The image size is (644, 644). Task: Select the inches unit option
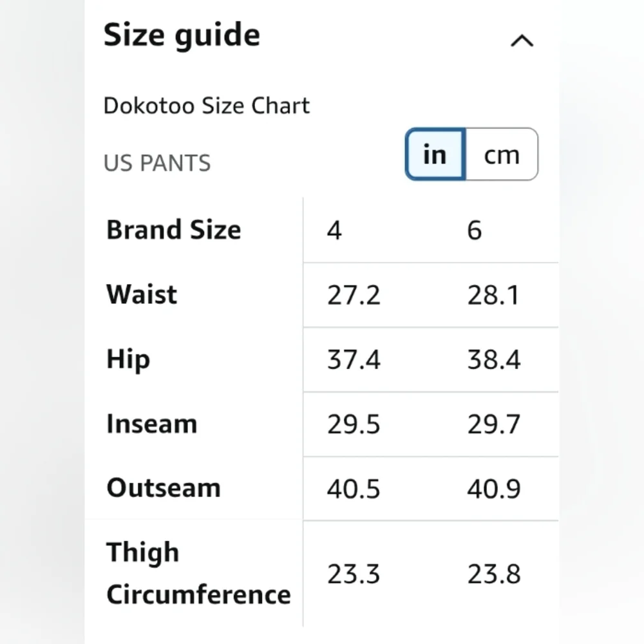[x=435, y=155]
